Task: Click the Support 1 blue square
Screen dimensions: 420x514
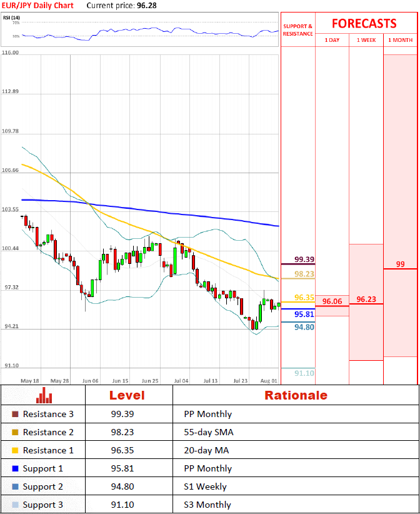Action: 16,468
